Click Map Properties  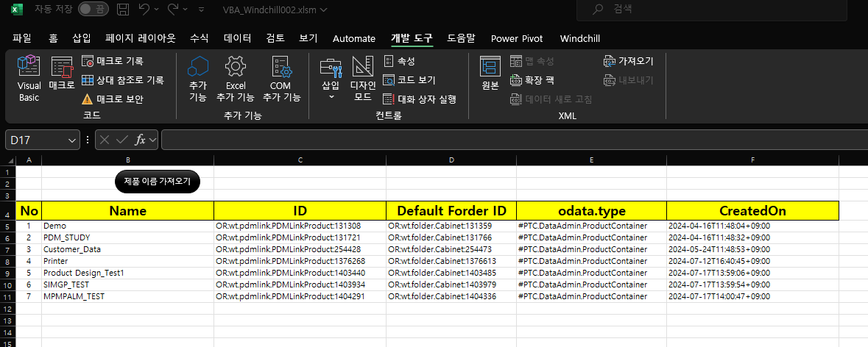point(532,61)
